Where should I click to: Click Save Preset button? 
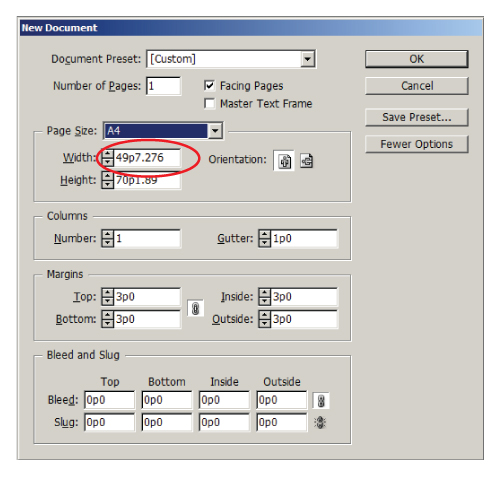tap(417, 117)
